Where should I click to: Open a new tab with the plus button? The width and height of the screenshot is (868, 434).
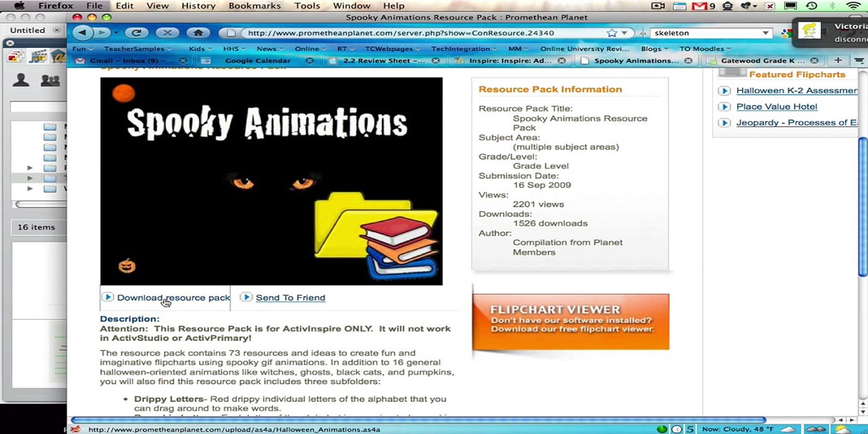(838, 60)
